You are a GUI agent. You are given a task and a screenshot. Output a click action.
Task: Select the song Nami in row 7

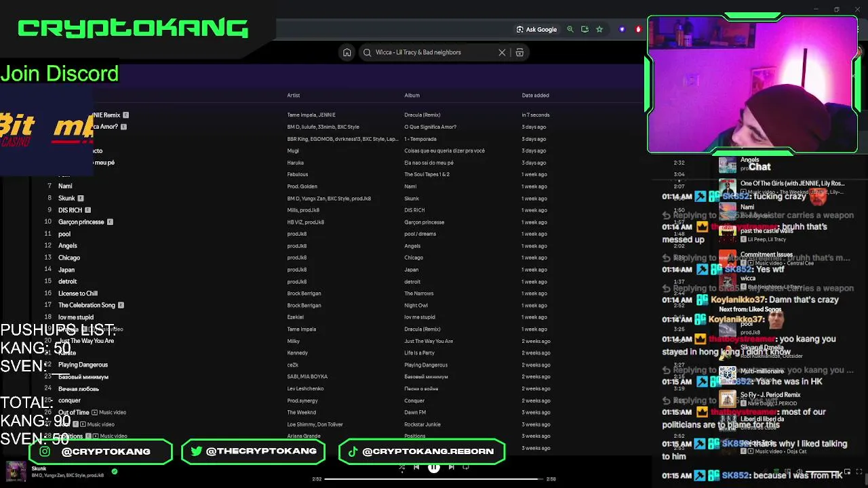click(x=65, y=186)
